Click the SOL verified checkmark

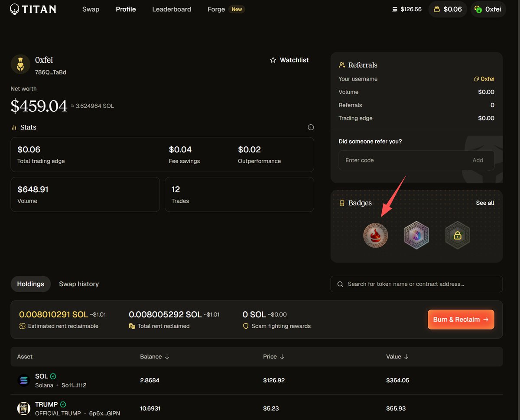53,376
